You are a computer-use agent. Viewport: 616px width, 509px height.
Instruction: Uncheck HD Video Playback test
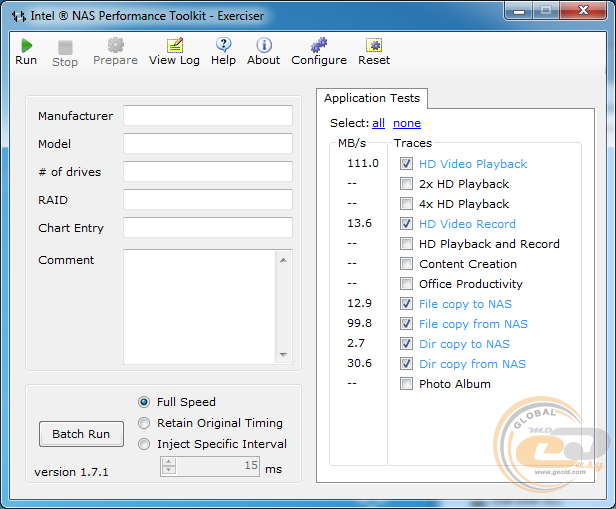pos(406,163)
